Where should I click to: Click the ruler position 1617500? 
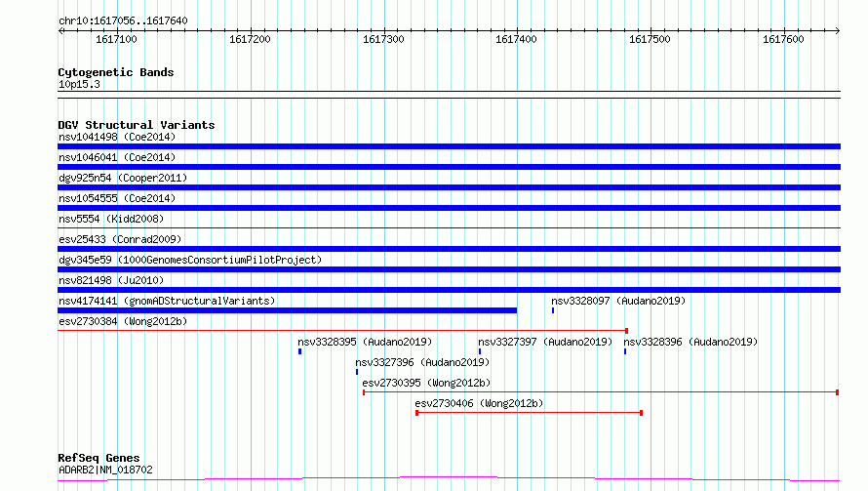[650, 39]
